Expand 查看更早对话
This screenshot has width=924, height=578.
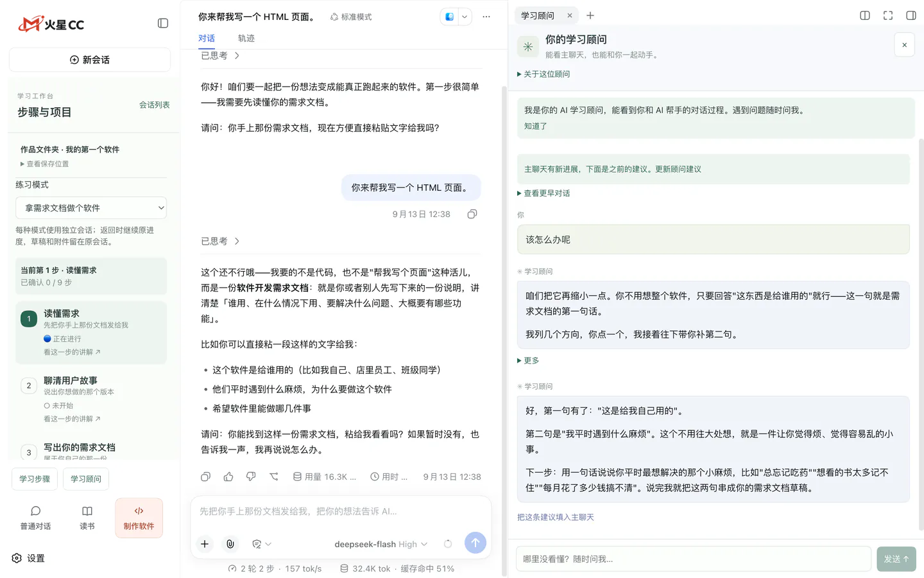[x=543, y=193]
